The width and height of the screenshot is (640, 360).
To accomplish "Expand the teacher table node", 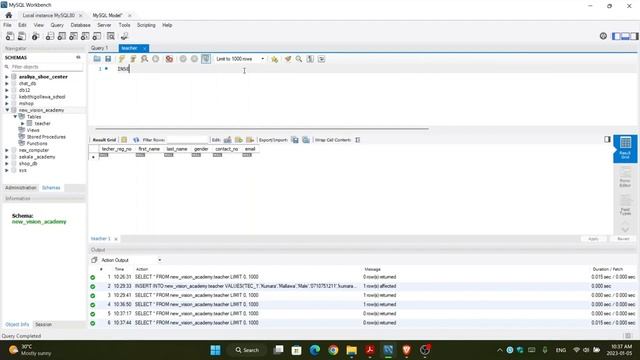I will click(x=23, y=123).
